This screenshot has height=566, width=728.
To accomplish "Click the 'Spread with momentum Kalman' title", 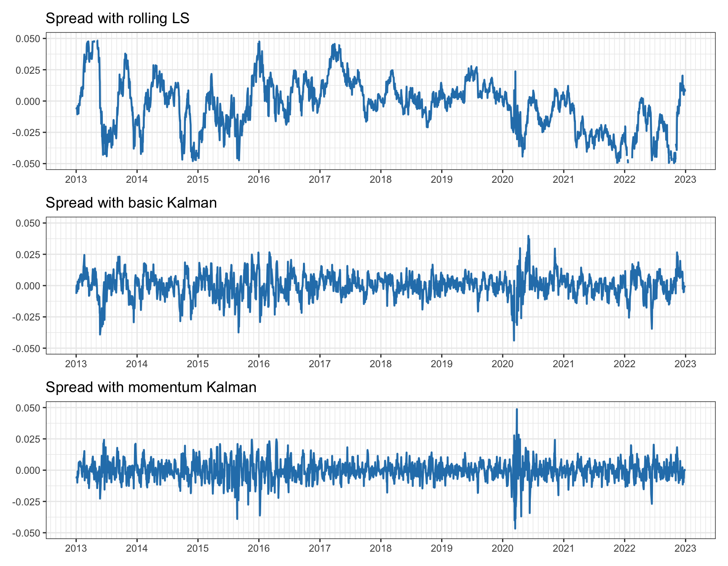I will coord(151,387).
